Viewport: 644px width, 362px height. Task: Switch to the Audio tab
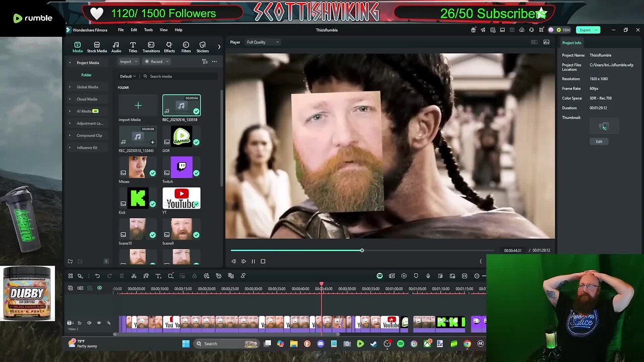116,47
